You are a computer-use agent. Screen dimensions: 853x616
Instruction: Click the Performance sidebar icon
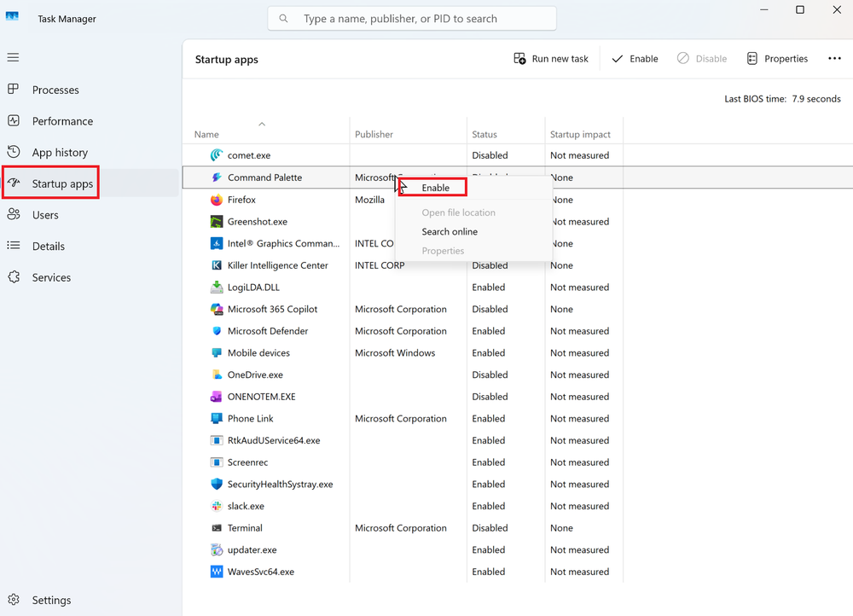pyautogui.click(x=14, y=121)
